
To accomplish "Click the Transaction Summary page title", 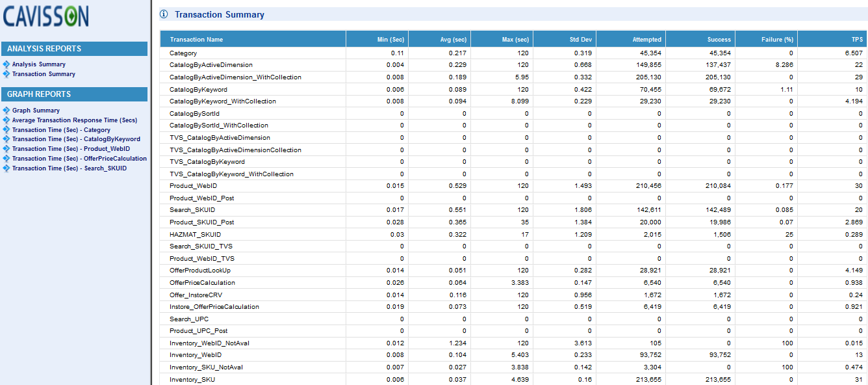I will (x=220, y=14).
